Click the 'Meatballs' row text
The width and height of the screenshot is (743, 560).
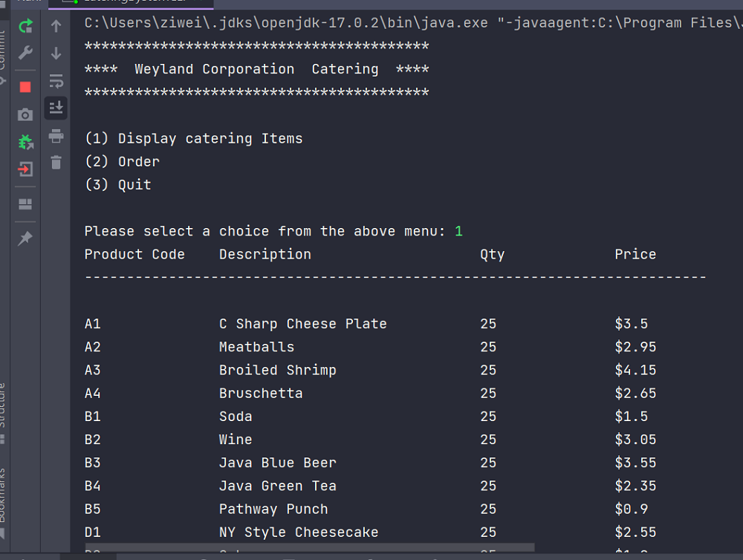click(x=256, y=348)
